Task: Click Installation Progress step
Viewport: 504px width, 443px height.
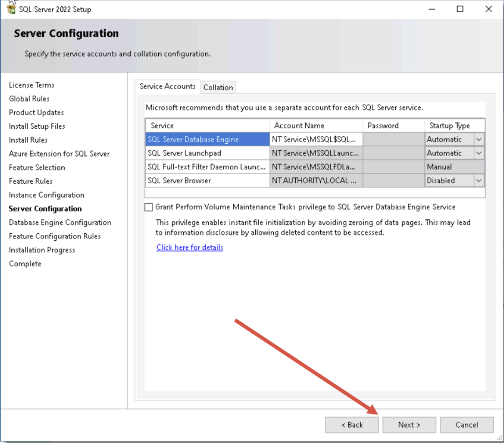Action: click(42, 250)
